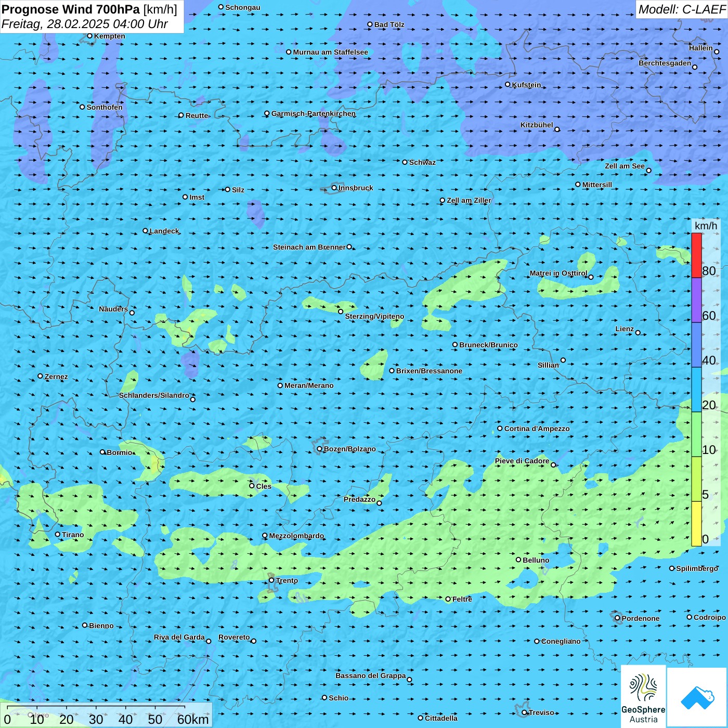This screenshot has width=728, height=728.
Task: Click the Kitzbühel city label
Action: pyautogui.click(x=537, y=125)
